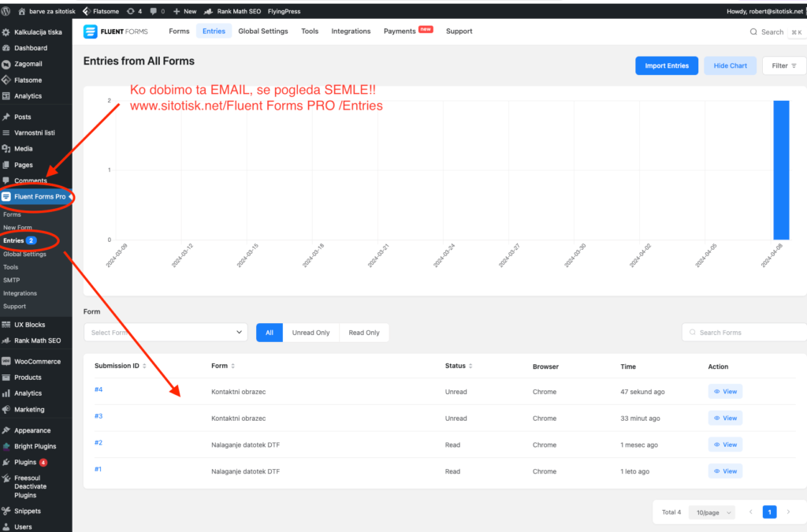Open New Form submenu item
The width and height of the screenshot is (807, 532).
[x=17, y=228]
